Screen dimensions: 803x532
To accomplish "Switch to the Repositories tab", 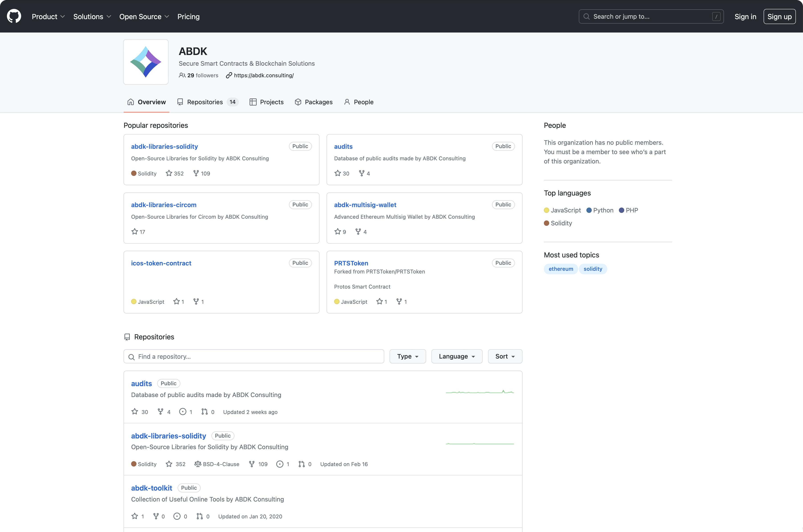I will pos(208,102).
